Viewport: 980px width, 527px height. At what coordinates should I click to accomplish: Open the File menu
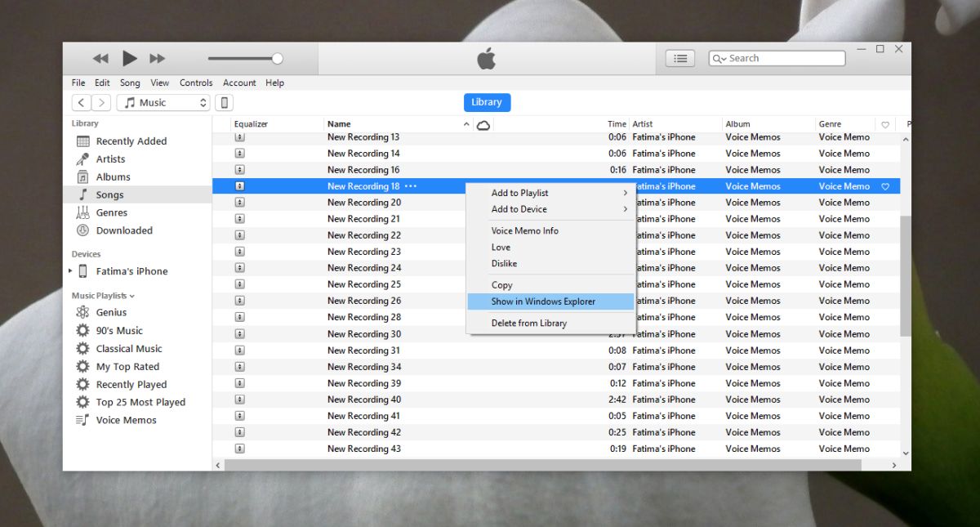(78, 83)
